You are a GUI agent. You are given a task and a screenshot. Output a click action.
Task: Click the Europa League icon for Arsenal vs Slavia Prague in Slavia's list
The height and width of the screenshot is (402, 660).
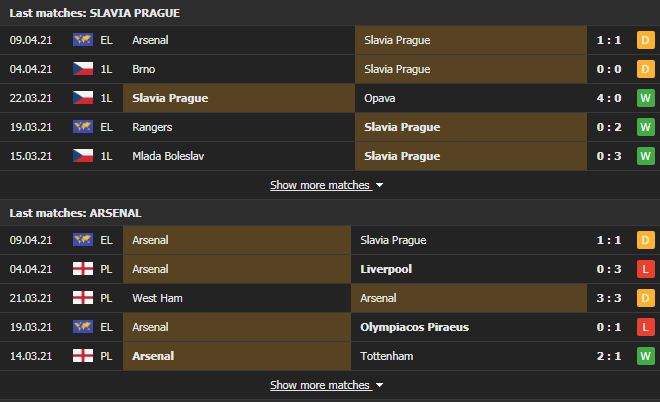click(x=83, y=40)
